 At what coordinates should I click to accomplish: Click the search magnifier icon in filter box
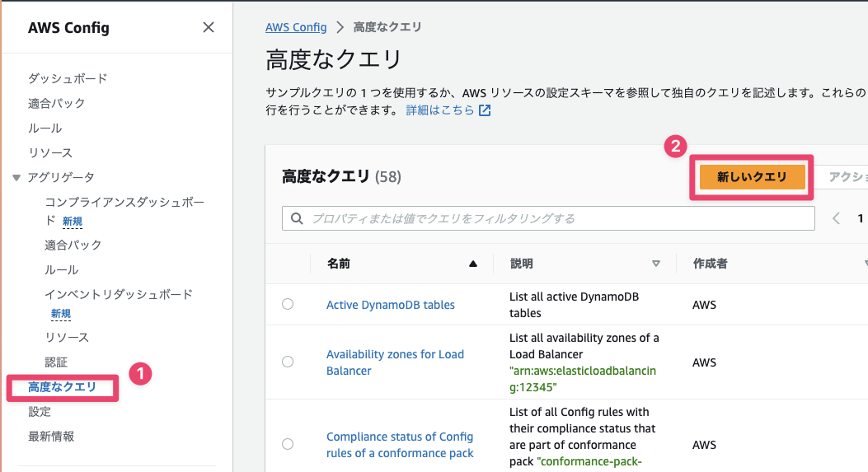tap(297, 219)
